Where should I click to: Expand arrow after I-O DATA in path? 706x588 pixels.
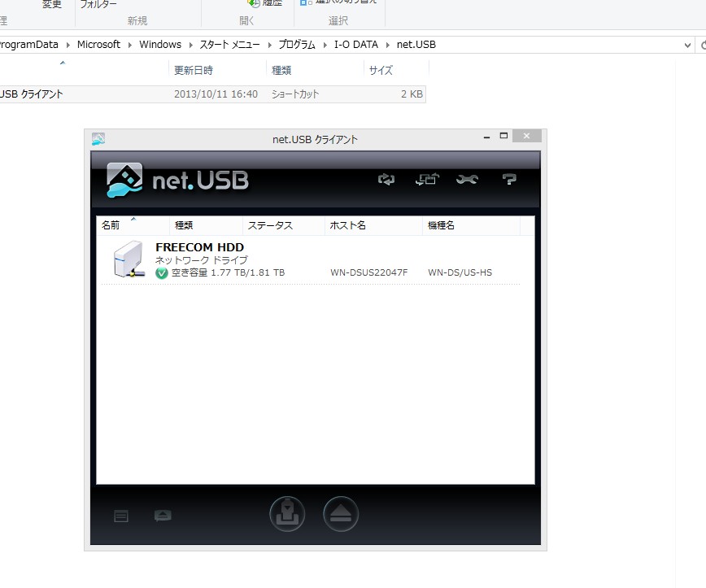click(x=387, y=45)
